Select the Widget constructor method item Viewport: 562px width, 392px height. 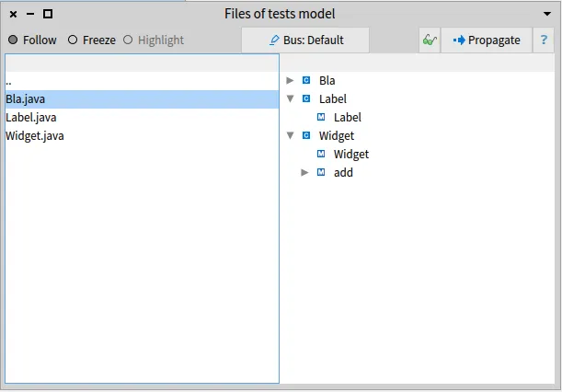tap(351, 155)
